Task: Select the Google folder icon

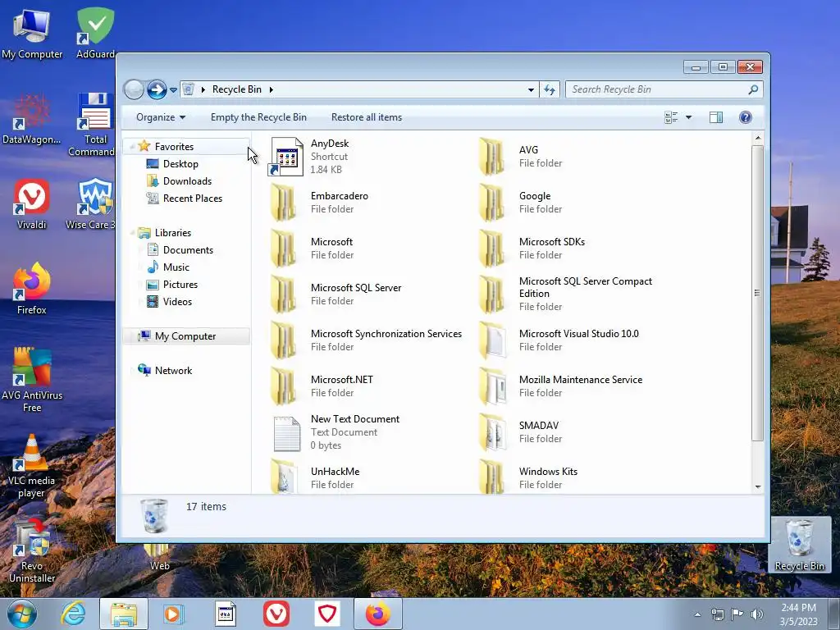Action: point(492,202)
